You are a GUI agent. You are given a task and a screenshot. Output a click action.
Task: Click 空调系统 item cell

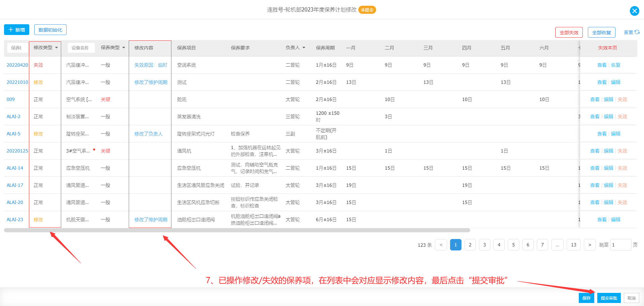point(187,65)
